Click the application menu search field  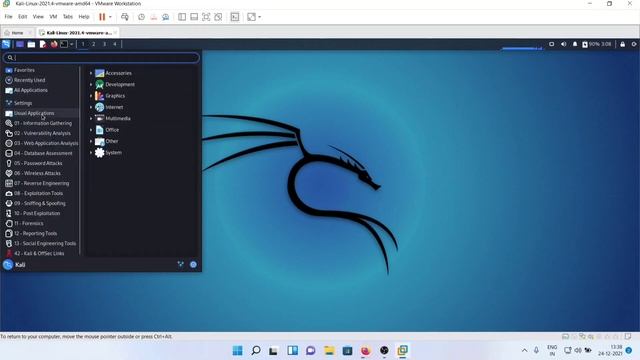tap(101, 58)
